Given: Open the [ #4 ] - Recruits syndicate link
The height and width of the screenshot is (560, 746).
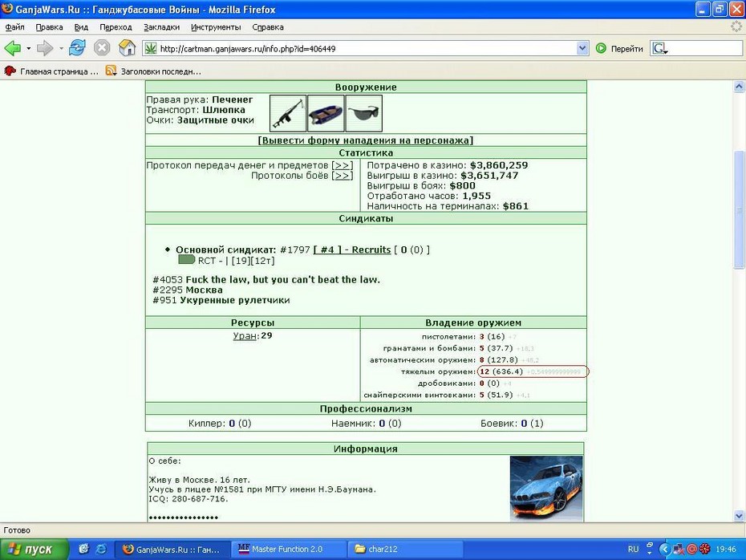Looking at the screenshot, I should coord(352,250).
